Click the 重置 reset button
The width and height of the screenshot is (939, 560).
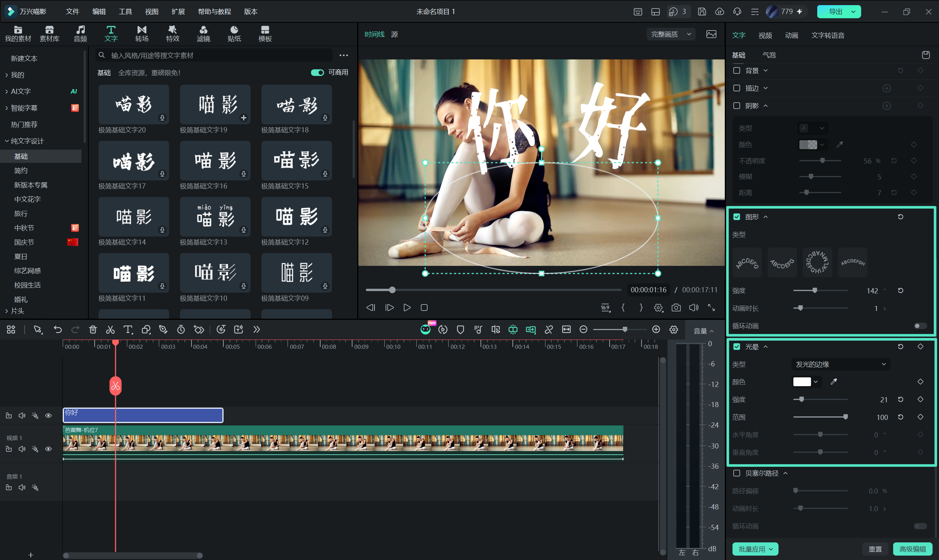pyautogui.click(x=875, y=549)
